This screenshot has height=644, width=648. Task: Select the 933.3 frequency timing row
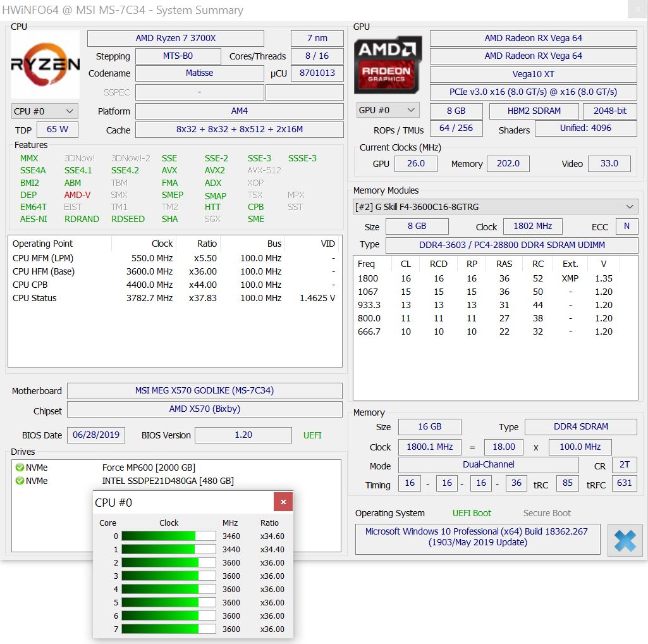pyautogui.click(x=495, y=306)
